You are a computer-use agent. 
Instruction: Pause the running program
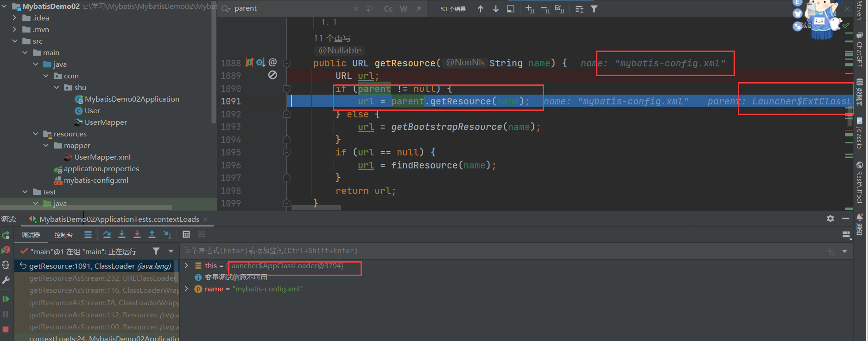pos(6,314)
